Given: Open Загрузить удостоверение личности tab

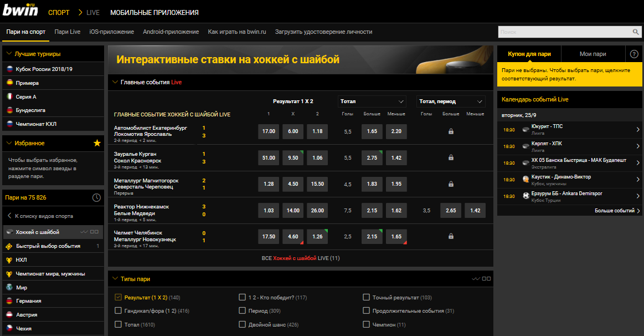Looking at the screenshot, I should (x=323, y=32).
